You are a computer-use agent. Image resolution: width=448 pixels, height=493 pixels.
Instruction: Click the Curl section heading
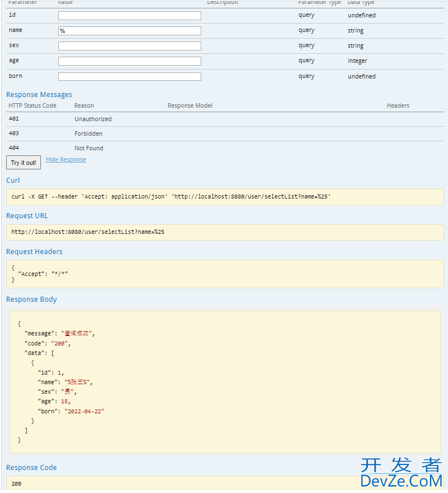point(13,180)
